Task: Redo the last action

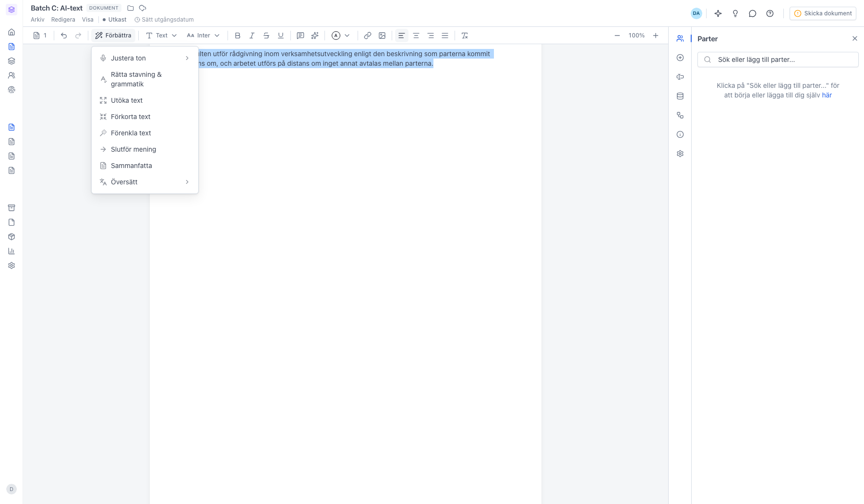Action: point(78,36)
